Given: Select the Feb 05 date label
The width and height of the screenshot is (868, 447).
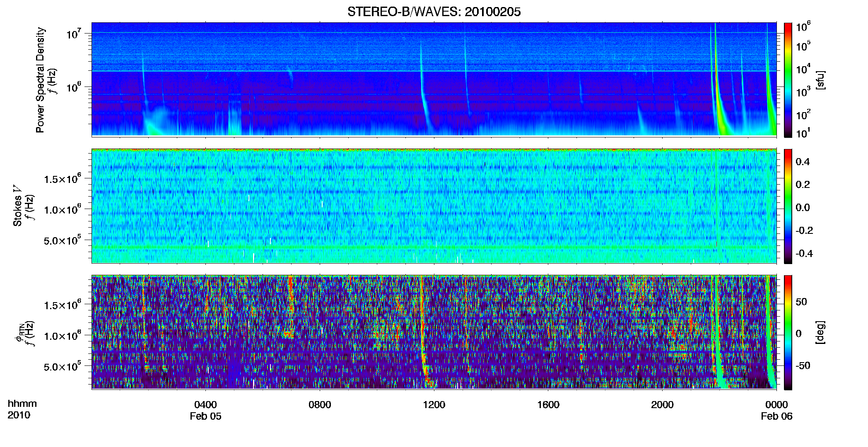Looking at the screenshot, I should pos(205,416).
